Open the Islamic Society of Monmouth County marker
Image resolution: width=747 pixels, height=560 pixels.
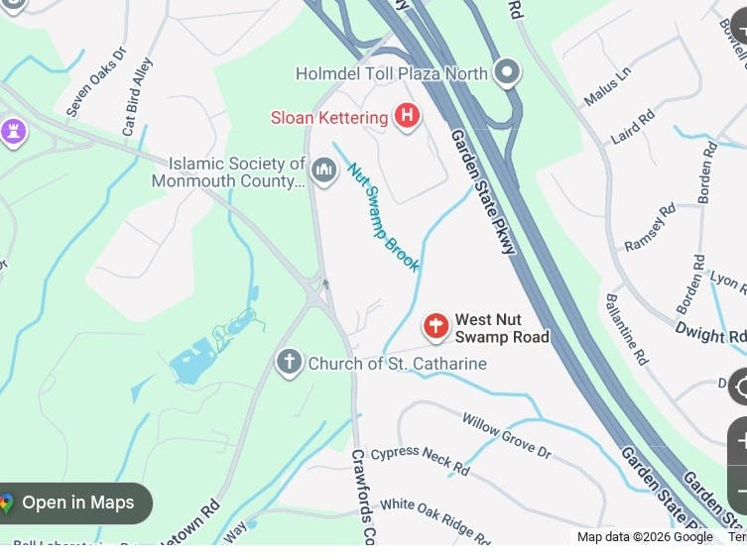[324, 171]
